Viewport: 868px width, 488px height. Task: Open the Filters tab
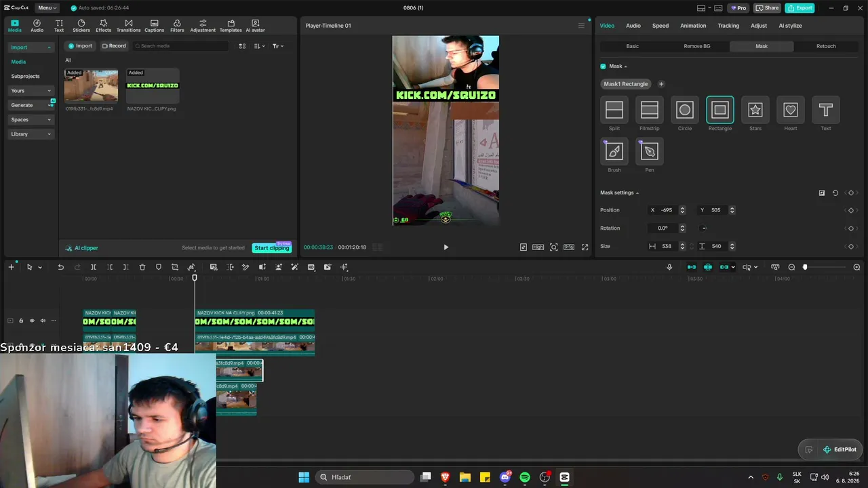click(x=177, y=26)
